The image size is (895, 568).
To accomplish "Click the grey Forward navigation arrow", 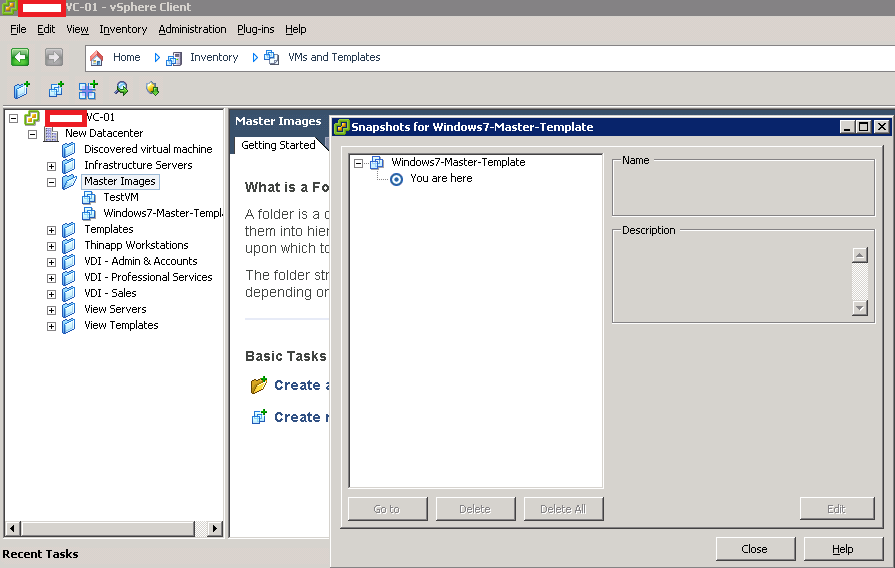I will click(x=54, y=57).
